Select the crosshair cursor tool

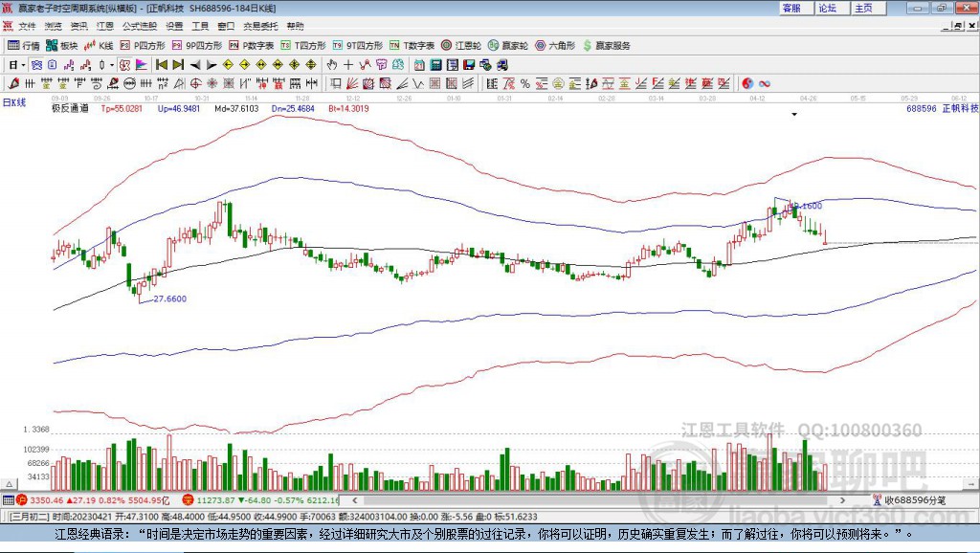[x=348, y=64]
